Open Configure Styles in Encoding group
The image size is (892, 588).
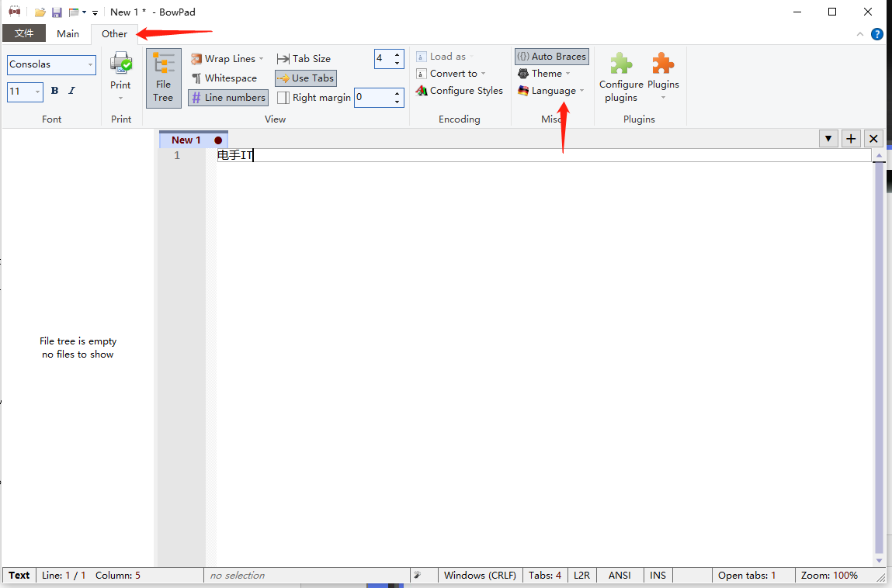click(x=460, y=91)
